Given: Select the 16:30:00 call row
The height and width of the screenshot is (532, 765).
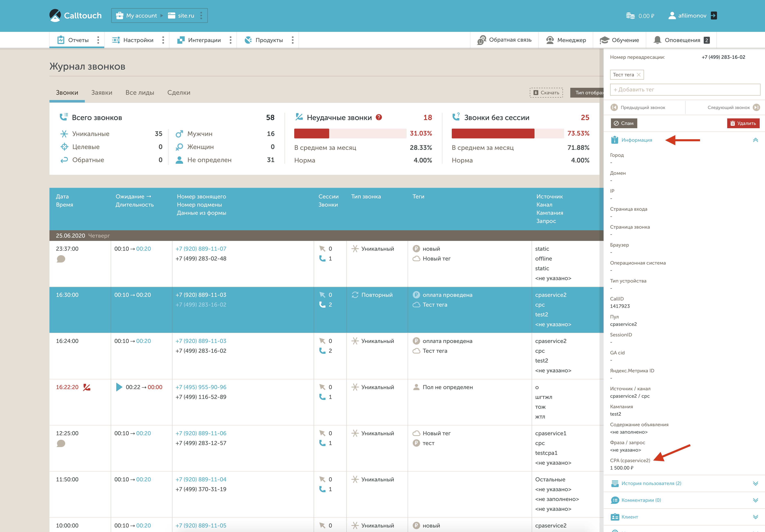Looking at the screenshot, I should tap(326, 310).
